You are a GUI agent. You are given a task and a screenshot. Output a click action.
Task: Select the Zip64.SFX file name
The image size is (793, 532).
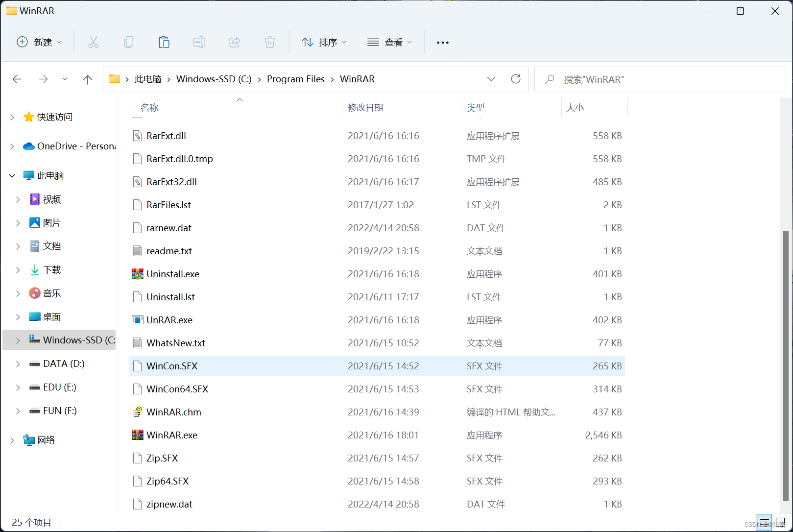[168, 481]
